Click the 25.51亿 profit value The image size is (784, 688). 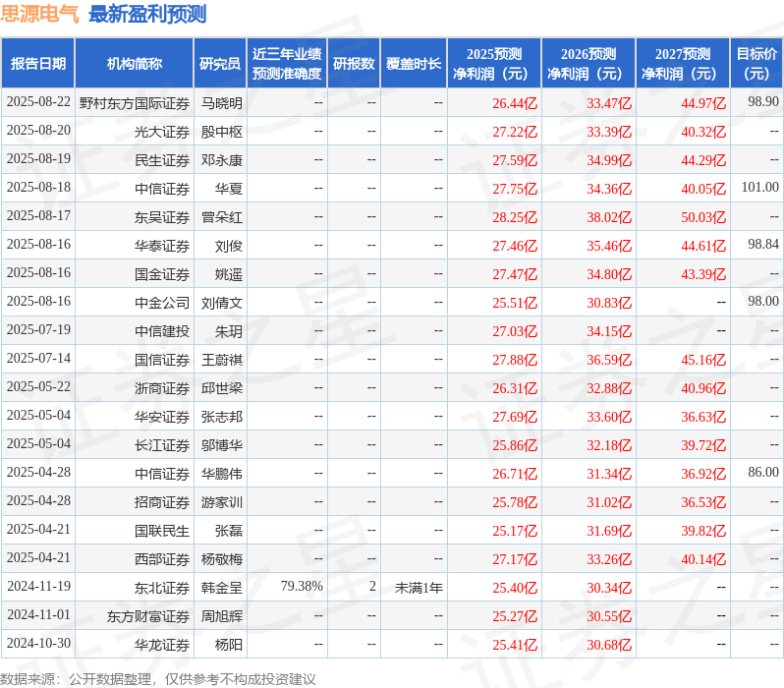coord(515,304)
